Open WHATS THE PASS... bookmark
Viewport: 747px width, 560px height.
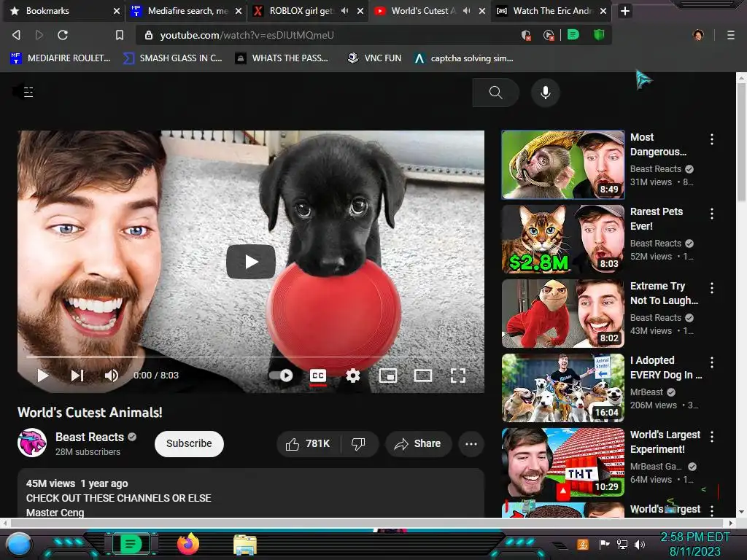[x=282, y=58]
